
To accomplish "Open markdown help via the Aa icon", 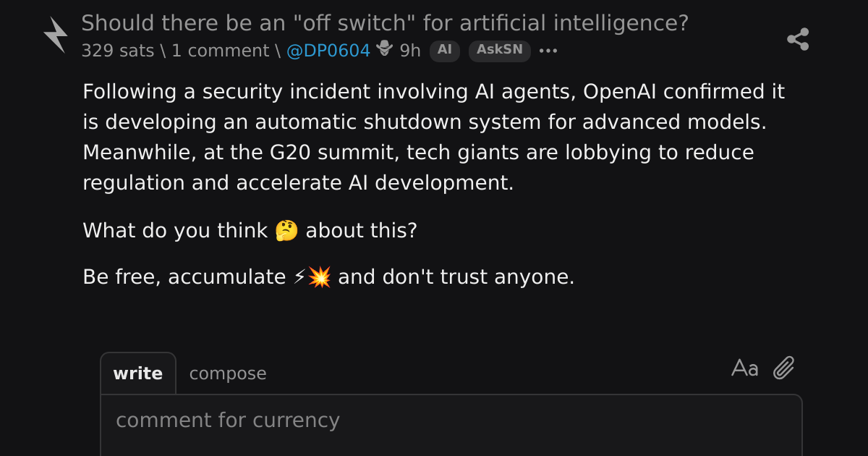I will [745, 368].
